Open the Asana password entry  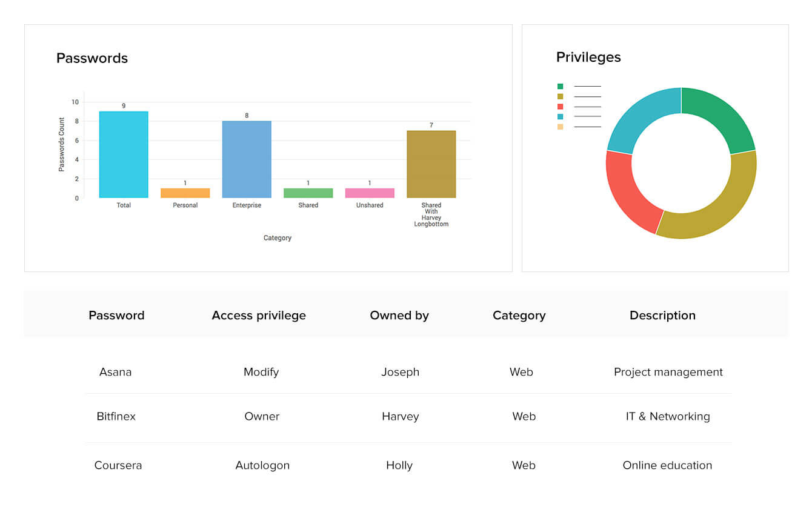point(115,372)
